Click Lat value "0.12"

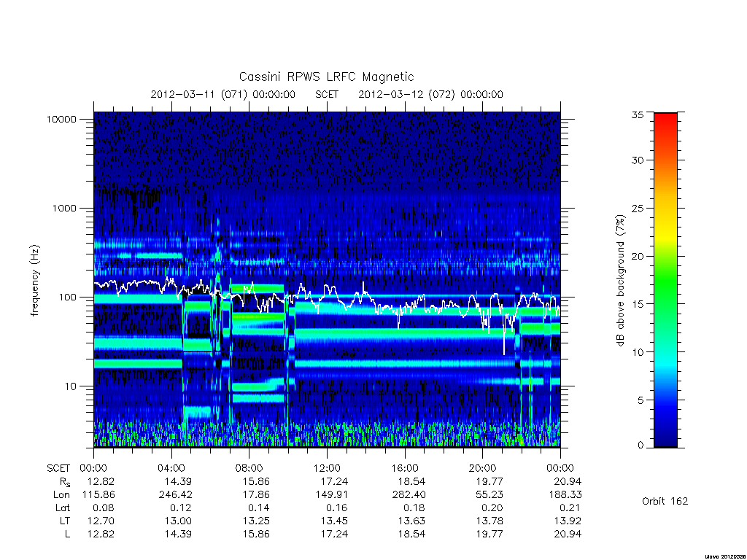coord(181,507)
